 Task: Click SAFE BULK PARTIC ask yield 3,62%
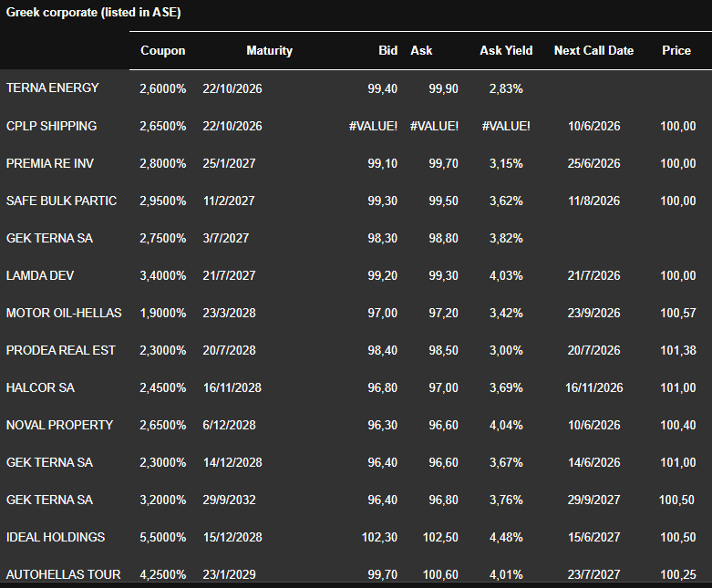[506, 201]
